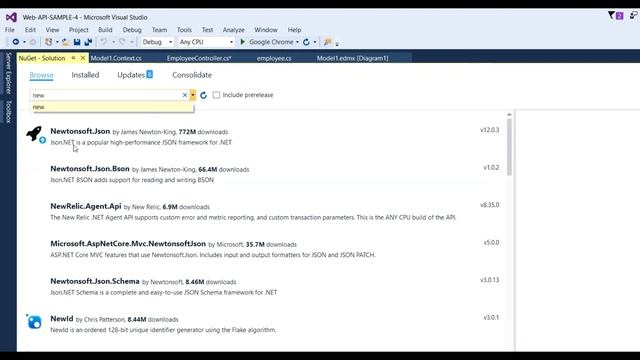Click the Find in Files toolbar icon
Viewport: 640px width, 360px height.
[x=327, y=42]
